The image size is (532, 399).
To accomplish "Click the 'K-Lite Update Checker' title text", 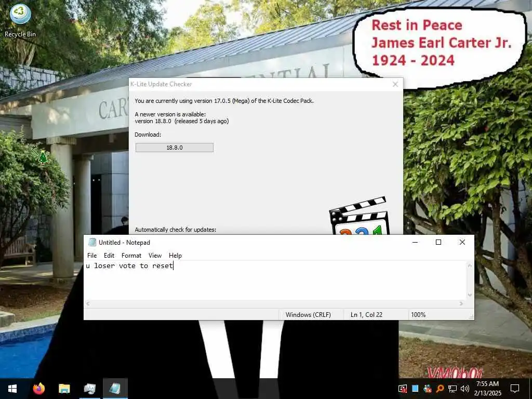I will tap(161, 84).
